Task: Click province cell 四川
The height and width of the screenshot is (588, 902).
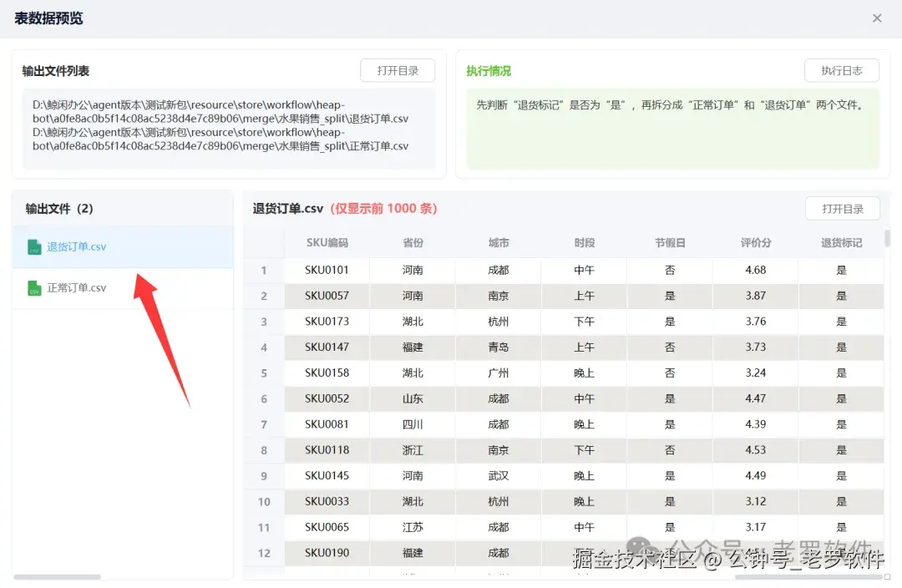Action: pos(413,424)
